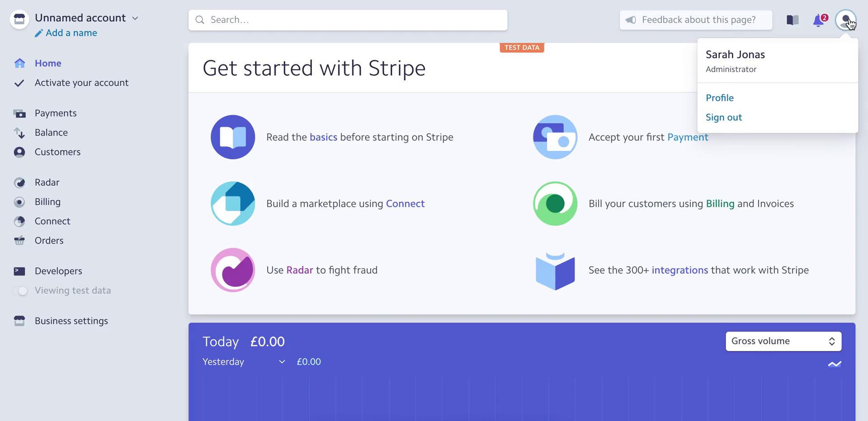Click the book illustration for Stripe basics
Image resolution: width=868 pixels, height=421 pixels.
tap(233, 137)
